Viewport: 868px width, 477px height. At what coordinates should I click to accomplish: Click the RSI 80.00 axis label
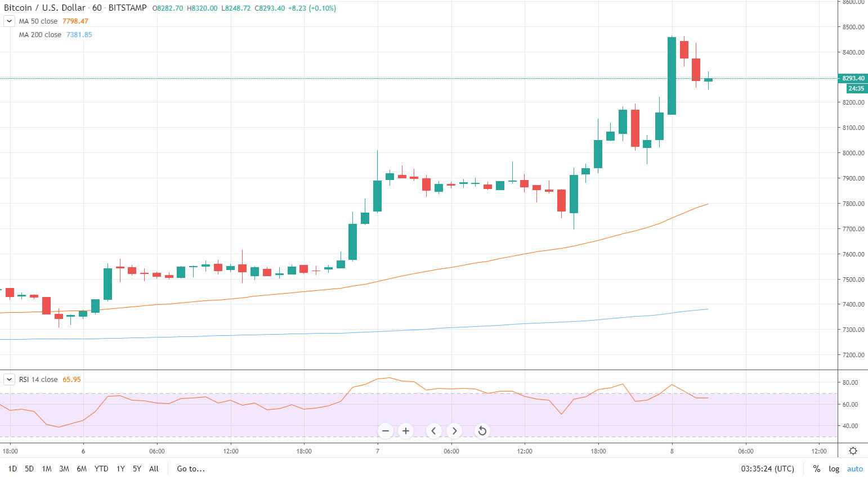[x=850, y=382]
